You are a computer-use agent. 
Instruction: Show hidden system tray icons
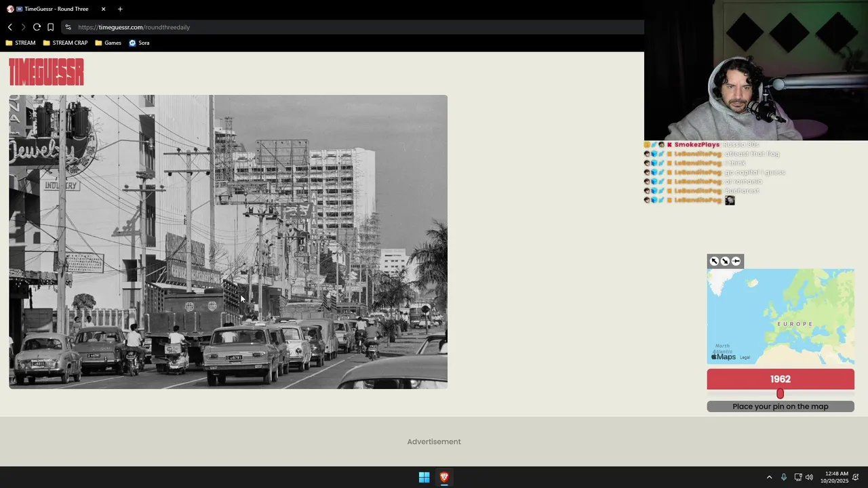pyautogui.click(x=769, y=477)
